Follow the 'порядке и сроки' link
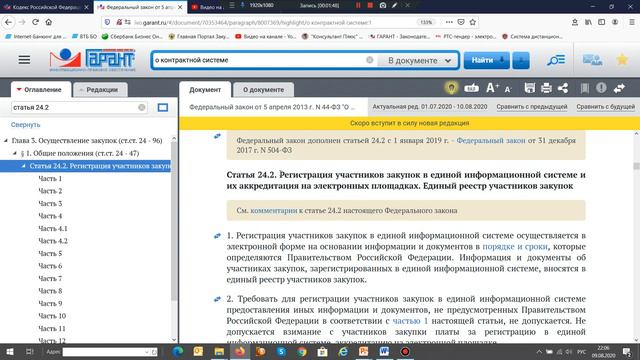The width and height of the screenshot is (640, 360). point(515,247)
